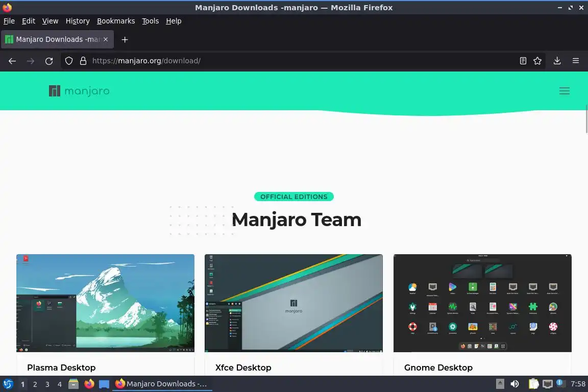
Task: Click the Plasma Desktop screenshot thumbnail
Action: (x=105, y=303)
